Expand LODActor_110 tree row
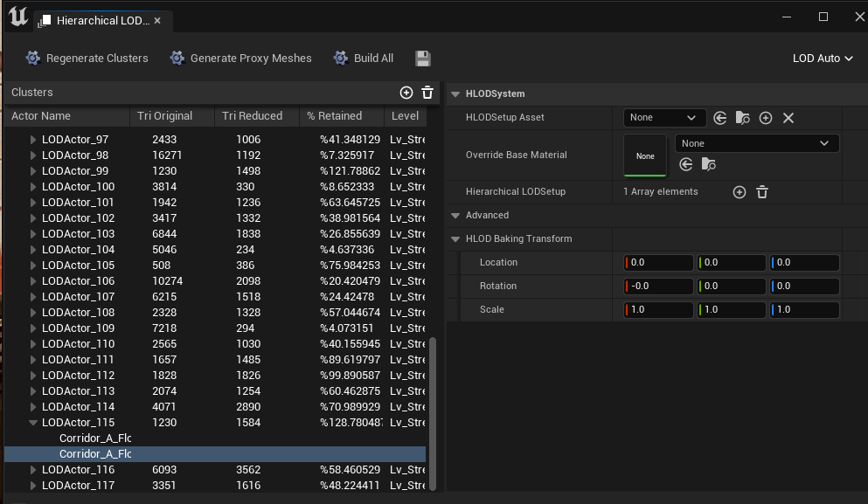 [x=32, y=344]
